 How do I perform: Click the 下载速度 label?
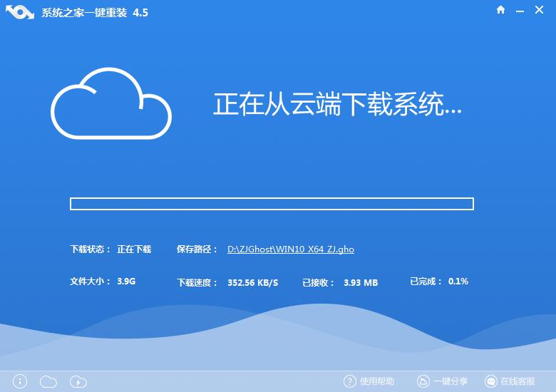click(197, 283)
